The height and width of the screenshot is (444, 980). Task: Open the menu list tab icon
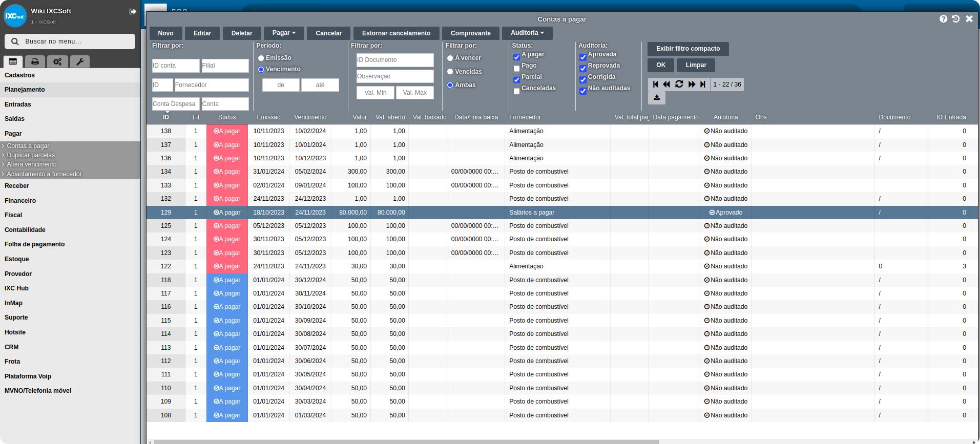pos(13,62)
